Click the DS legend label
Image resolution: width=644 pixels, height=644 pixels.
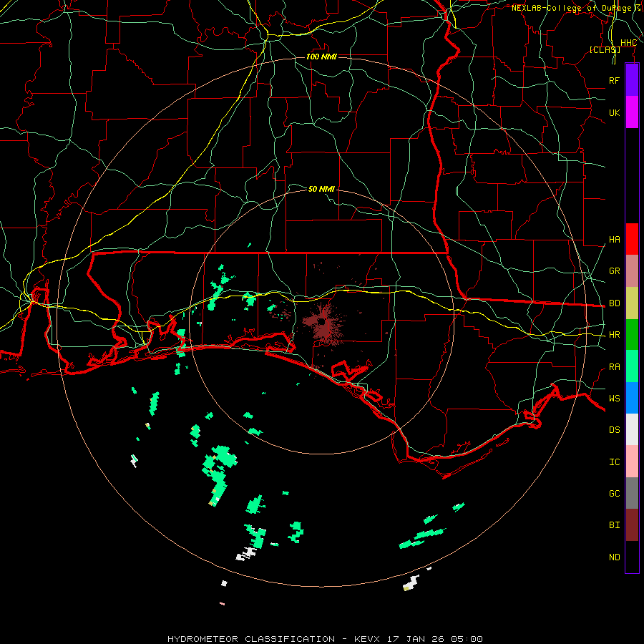614,430
